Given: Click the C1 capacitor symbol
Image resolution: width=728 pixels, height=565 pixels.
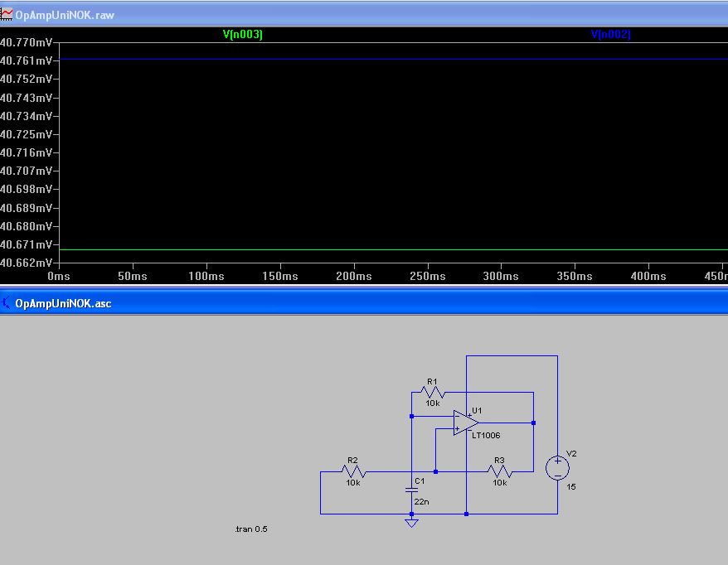Looking at the screenshot, I should tap(411, 490).
